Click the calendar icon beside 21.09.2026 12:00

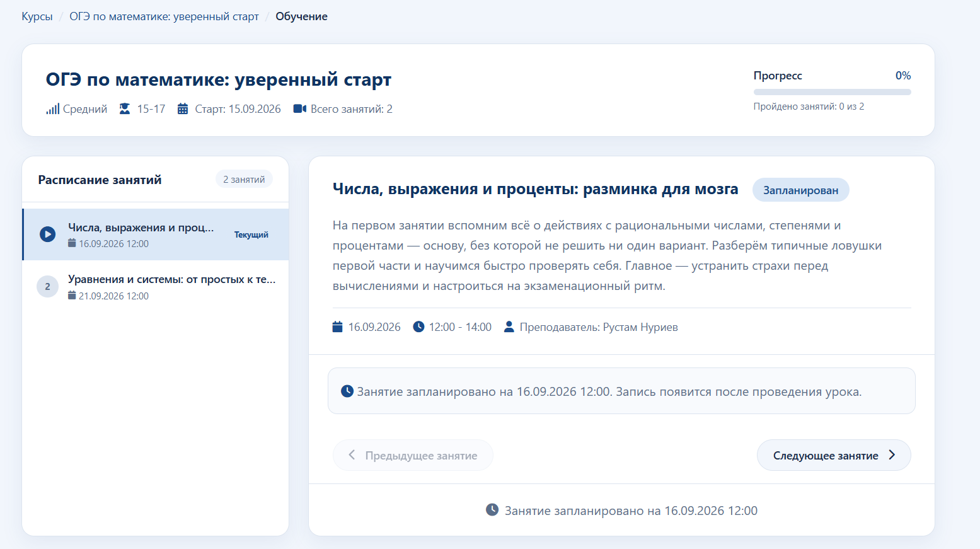point(72,296)
